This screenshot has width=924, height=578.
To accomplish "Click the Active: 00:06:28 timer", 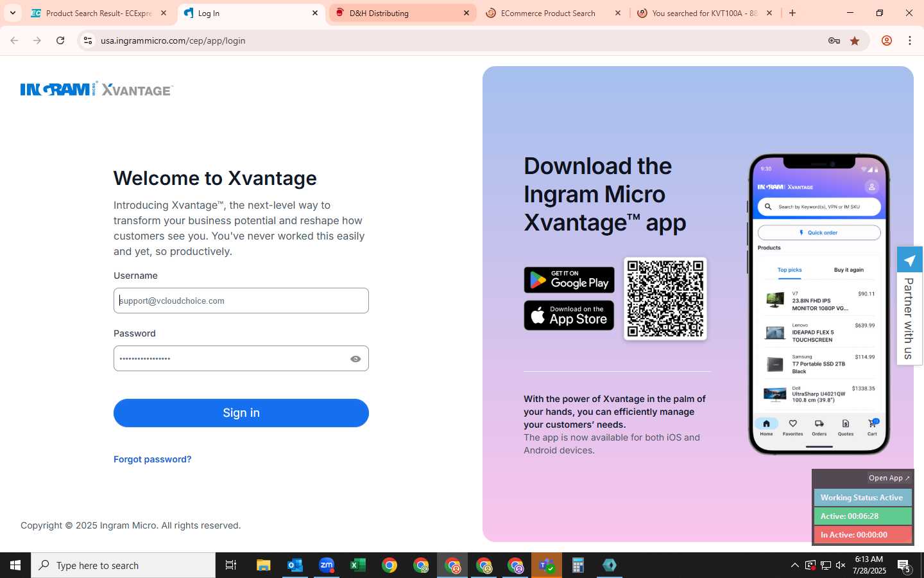I will (862, 516).
